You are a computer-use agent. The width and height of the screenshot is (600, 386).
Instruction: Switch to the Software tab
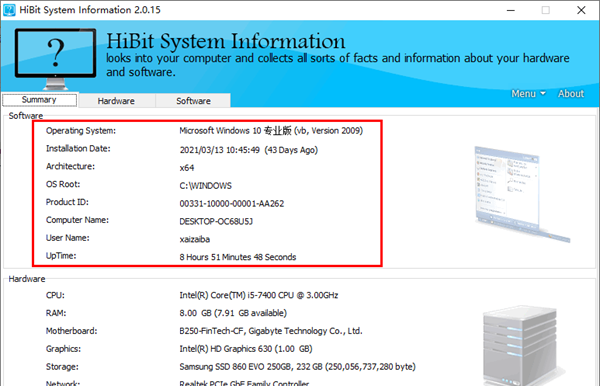pyautogui.click(x=193, y=101)
